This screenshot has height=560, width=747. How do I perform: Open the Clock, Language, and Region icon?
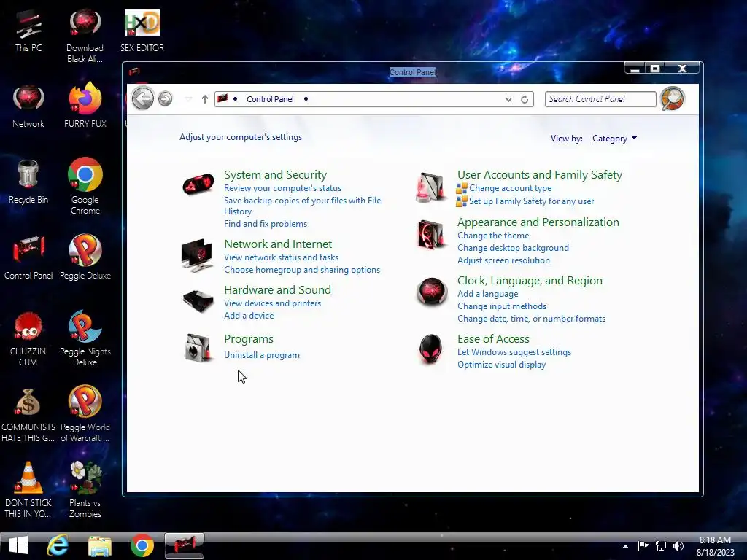click(x=432, y=292)
